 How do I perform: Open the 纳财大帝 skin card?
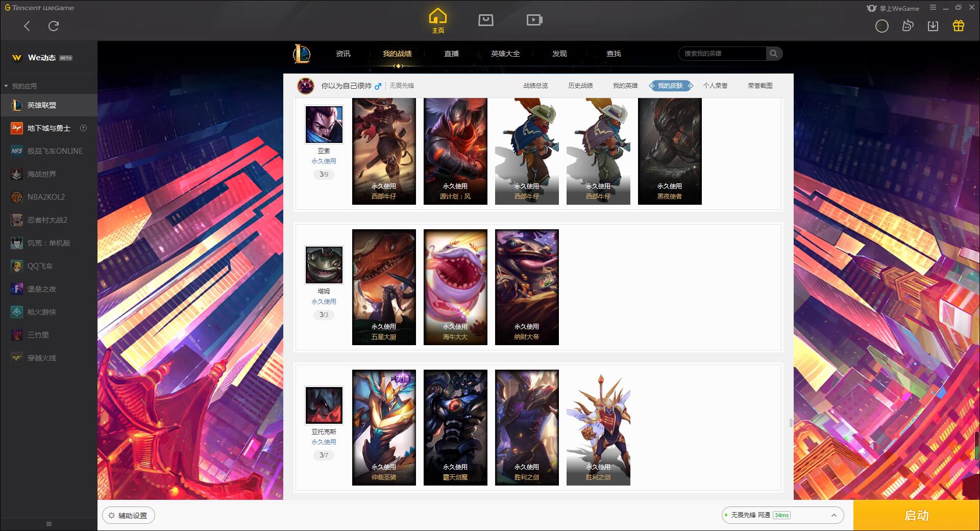click(x=527, y=287)
